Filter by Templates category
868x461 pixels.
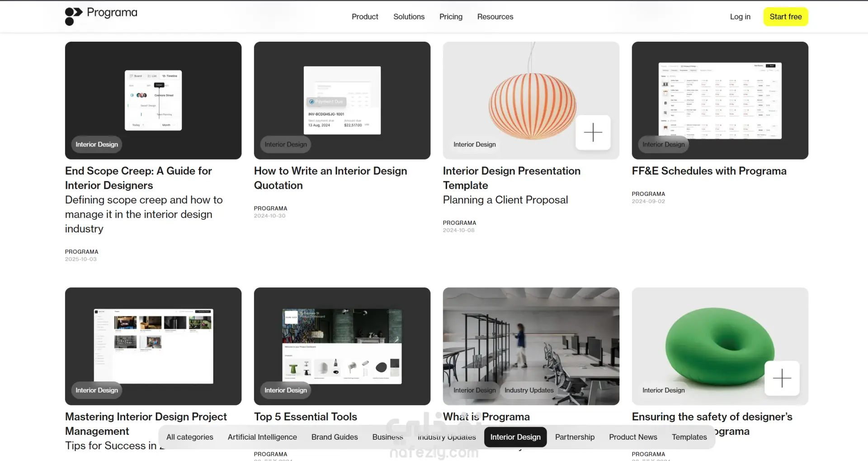pos(689,437)
